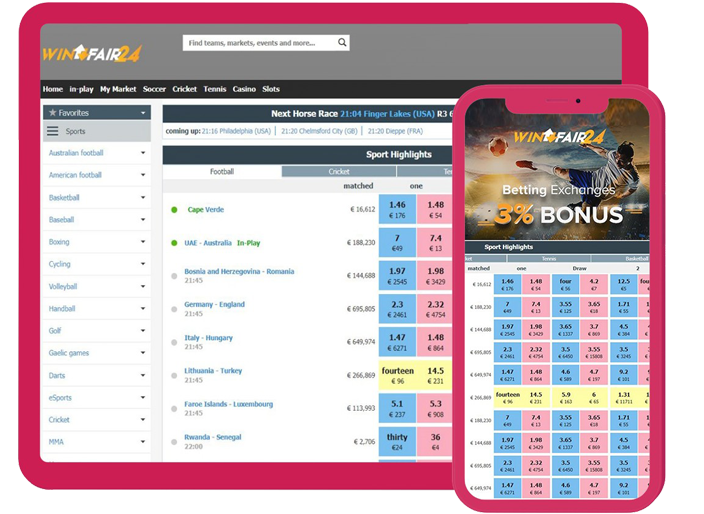This screenshot has height=514, width=704.
Task: Expand Handball sidebar arrow
Action: (143, 308)
